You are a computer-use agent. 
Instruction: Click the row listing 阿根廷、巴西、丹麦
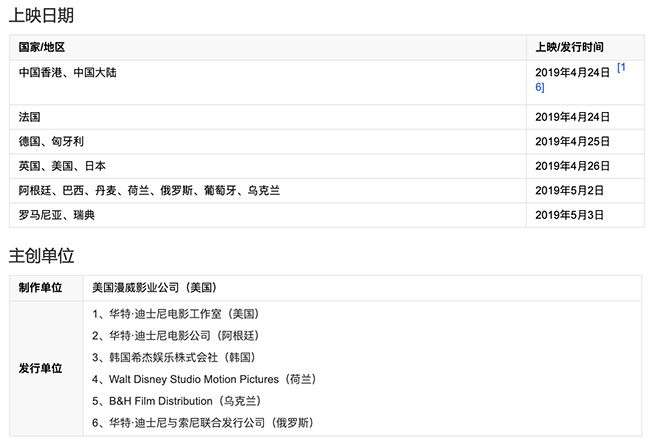[x=149, y=190]
